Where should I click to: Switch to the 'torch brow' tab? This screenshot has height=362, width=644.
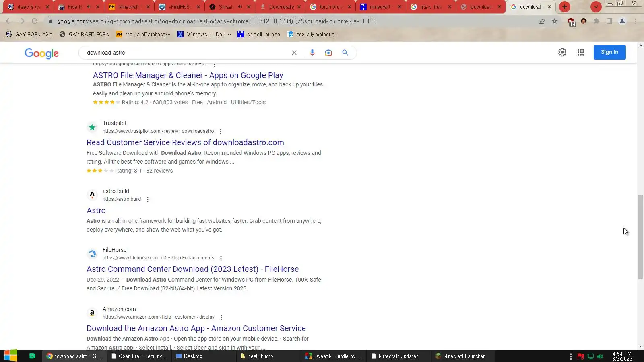point(331,7)
